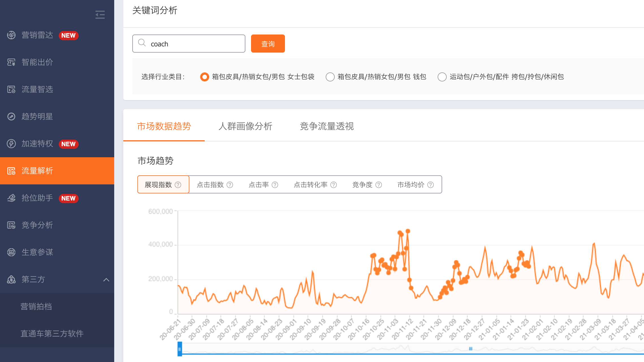Click the 生意参谋 sidebar icon
The height and width of the screenshot is (362, 644).
click(x=11, y=252)
